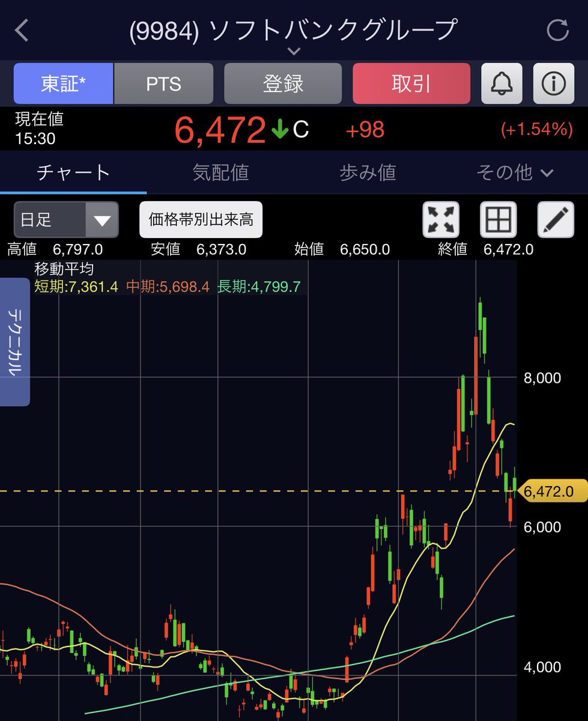Tap the red 取引 button
This screenshot has height=721, width=588.
(x=411, y=84)
